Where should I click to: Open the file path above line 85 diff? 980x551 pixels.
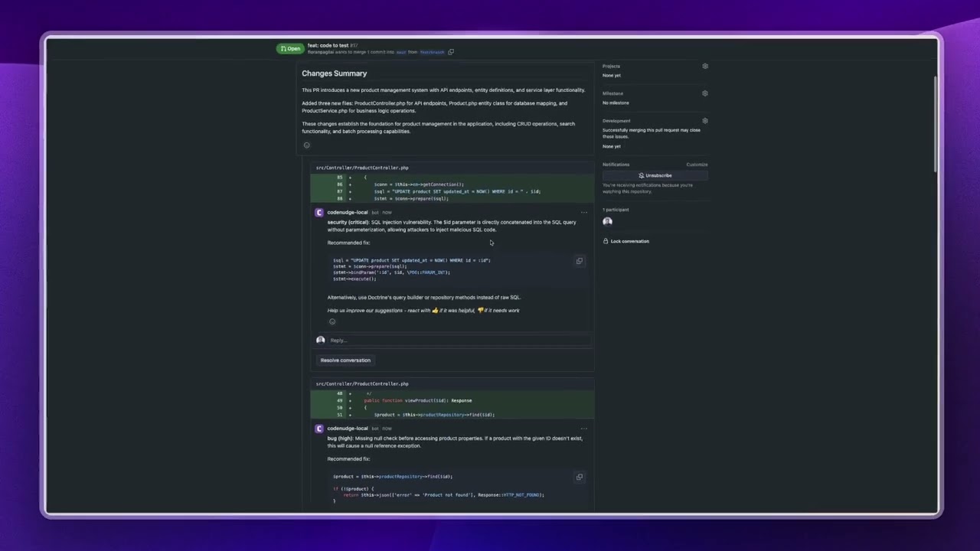coord(362,168)
